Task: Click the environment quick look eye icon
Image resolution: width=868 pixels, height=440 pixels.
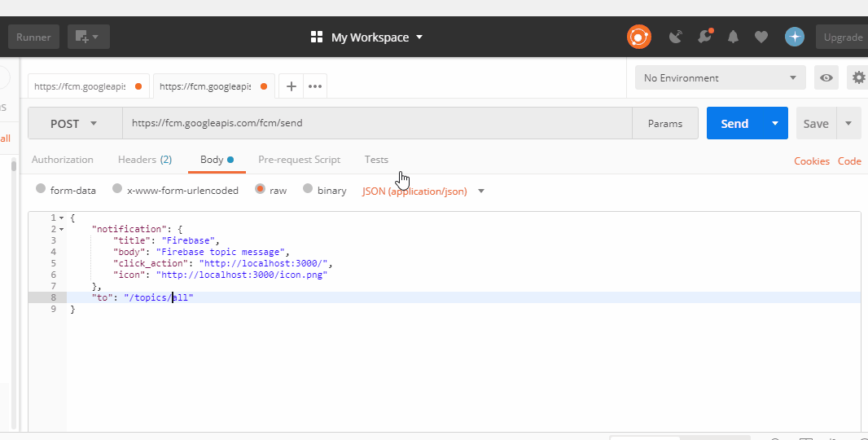Action: click(826, 78)
